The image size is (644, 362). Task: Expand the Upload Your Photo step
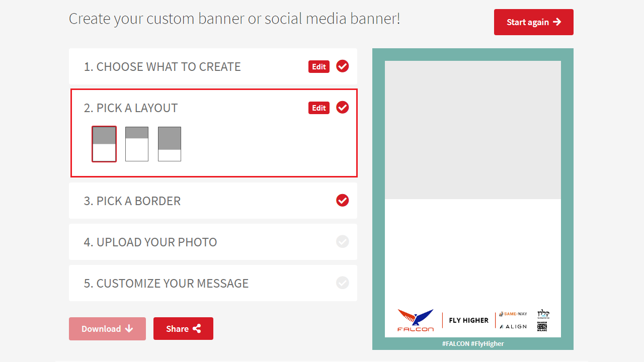click(x=150, y=242)
